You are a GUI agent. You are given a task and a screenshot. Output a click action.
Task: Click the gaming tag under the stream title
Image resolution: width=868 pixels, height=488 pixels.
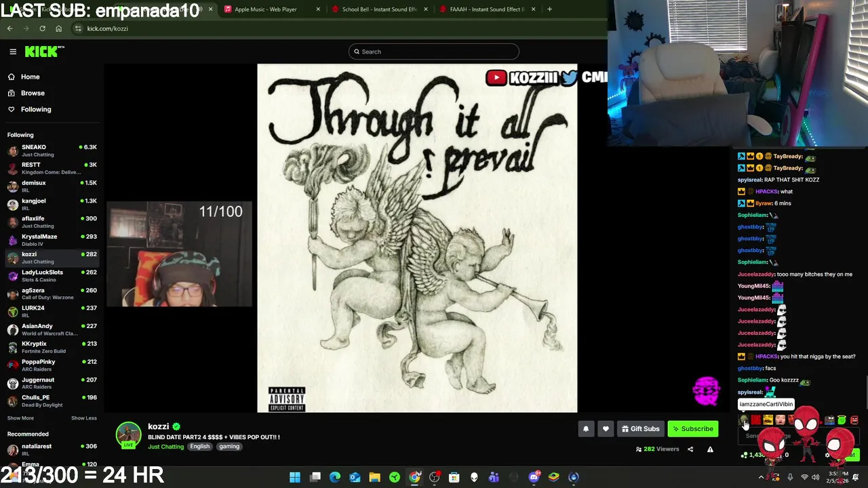(x=229, y=447)
